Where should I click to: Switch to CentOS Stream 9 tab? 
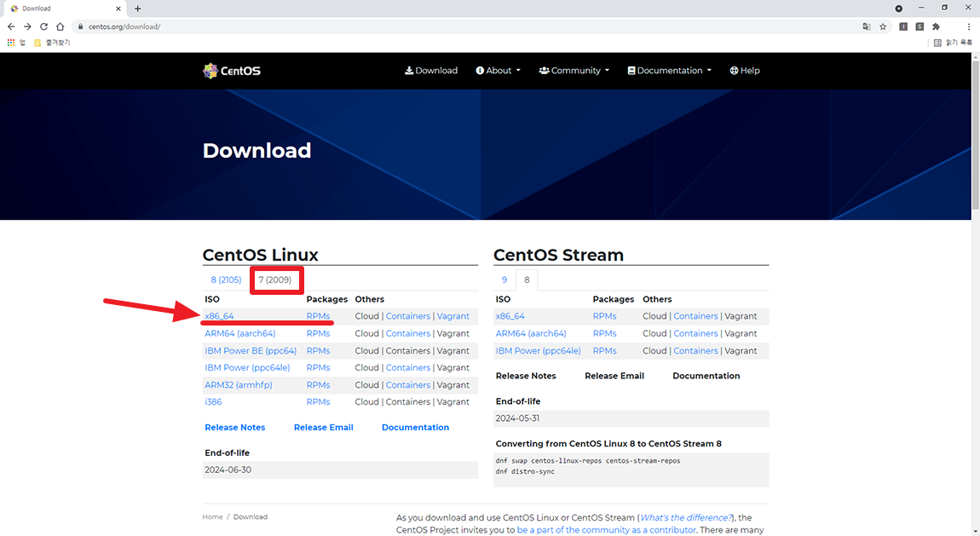(504, 280)
